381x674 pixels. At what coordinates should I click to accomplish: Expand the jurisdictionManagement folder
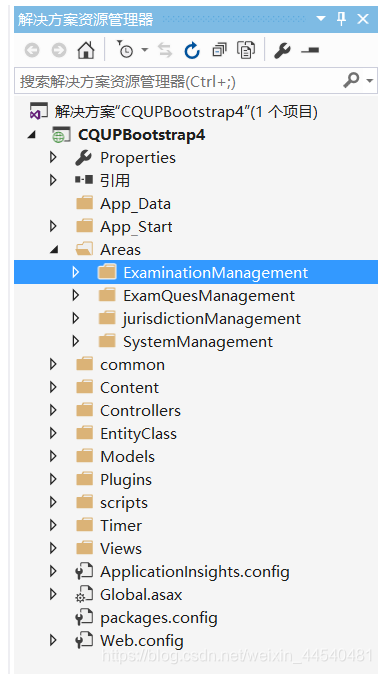click(76, 319)
